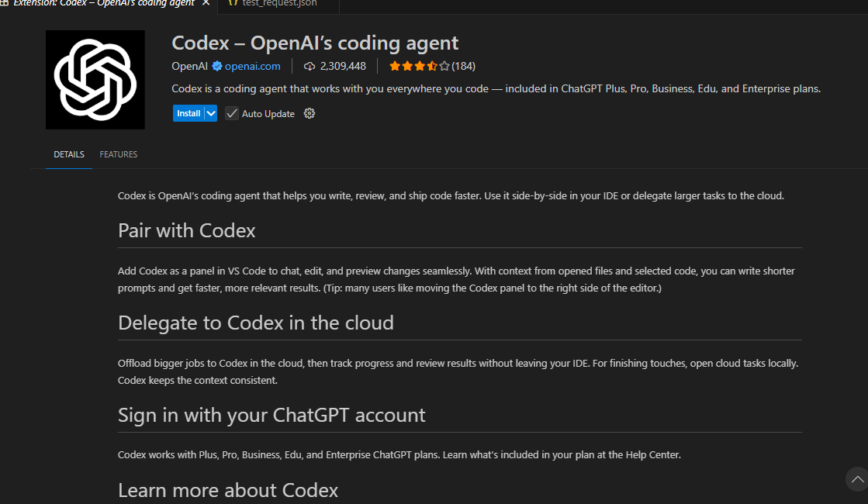This screenshot has height=504, width=868.
Task: Toggle the Auto Update checkbox
Action: (x=232, y=113)
